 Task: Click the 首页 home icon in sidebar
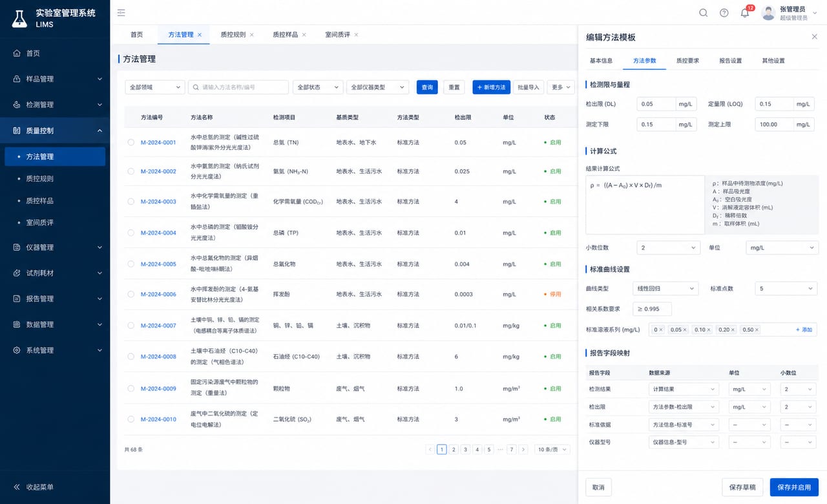17,54
